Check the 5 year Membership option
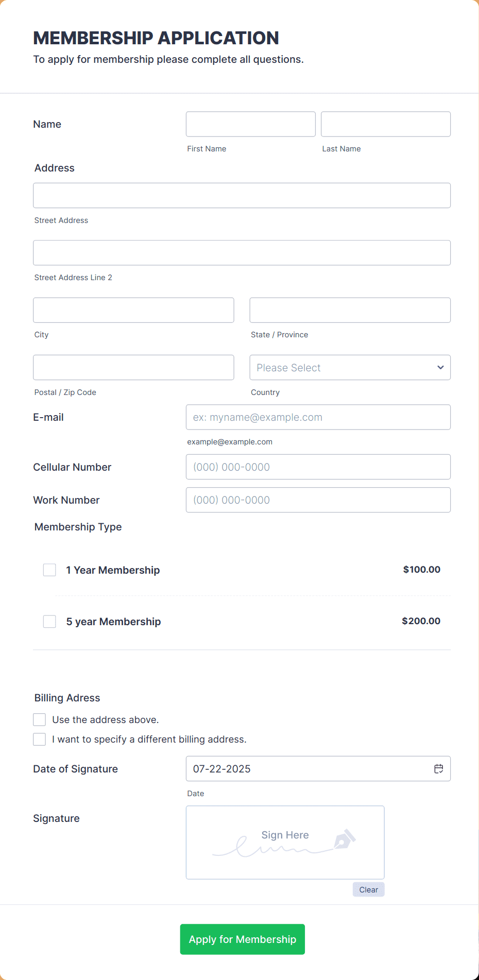The height and width of the screenshot is (980, 479). [x=49, y=621]
